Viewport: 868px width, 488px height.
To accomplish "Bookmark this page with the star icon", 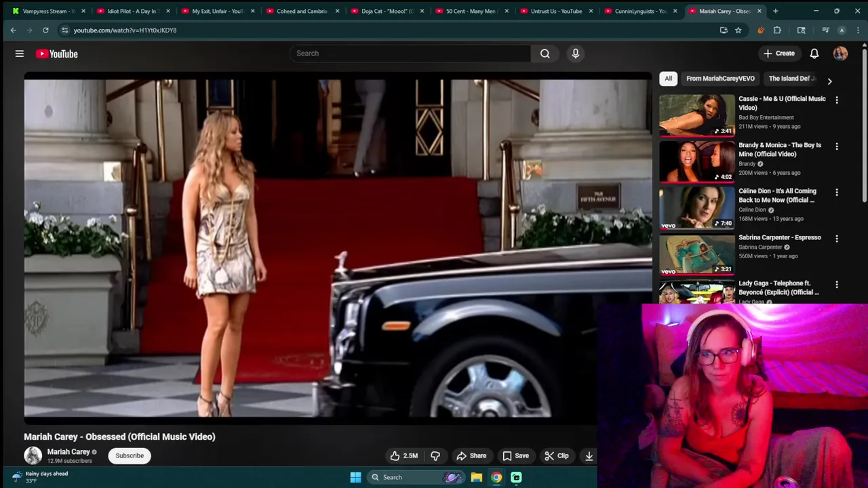I will click(x=738, y=30).
